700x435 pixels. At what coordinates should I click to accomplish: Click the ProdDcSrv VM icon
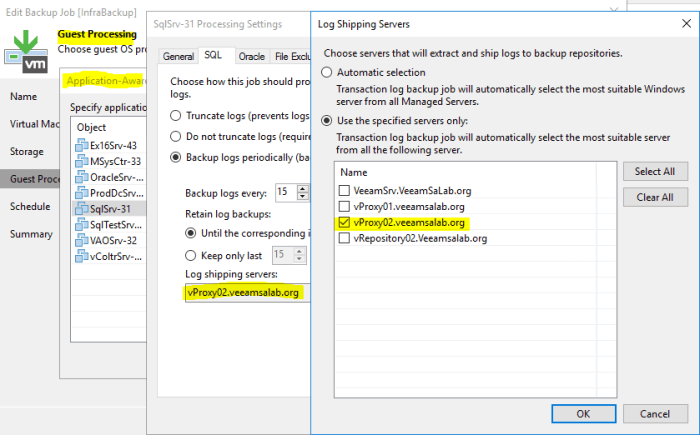(x=82, y=193)
